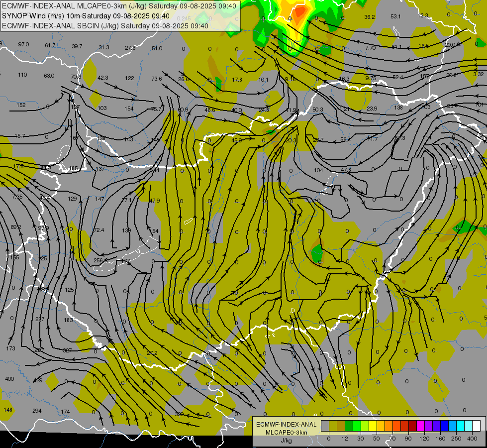Viewport: 487px width, 448px height.
Task: Click the map value 256
Action: (x=98, y=260)
